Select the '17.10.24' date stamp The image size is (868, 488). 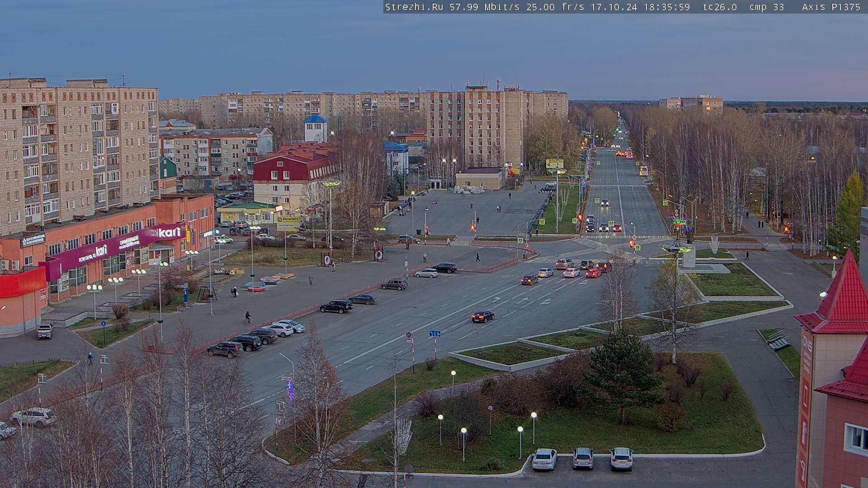tap(614, 7)
